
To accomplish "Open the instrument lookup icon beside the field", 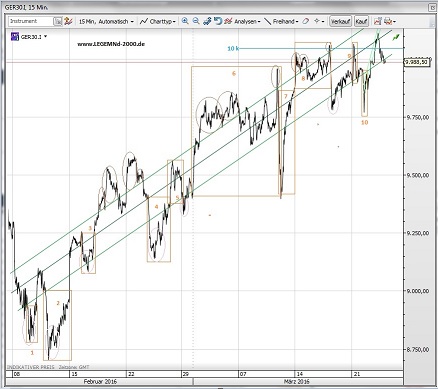I will [x=58, y=22].
